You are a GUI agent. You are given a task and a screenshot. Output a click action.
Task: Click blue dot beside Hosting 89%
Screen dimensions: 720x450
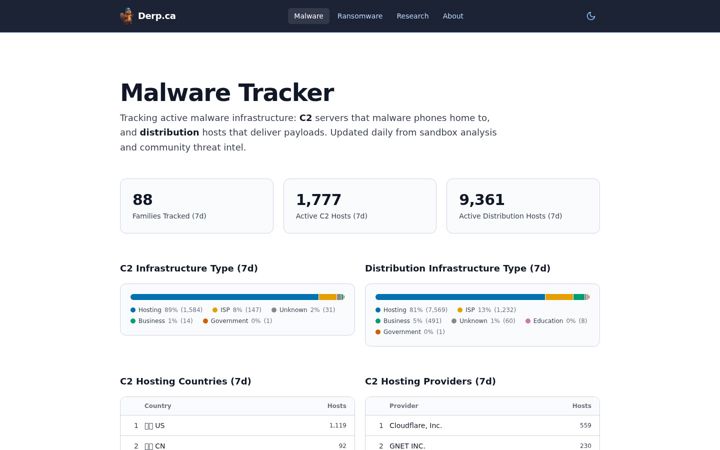point(133,310)
